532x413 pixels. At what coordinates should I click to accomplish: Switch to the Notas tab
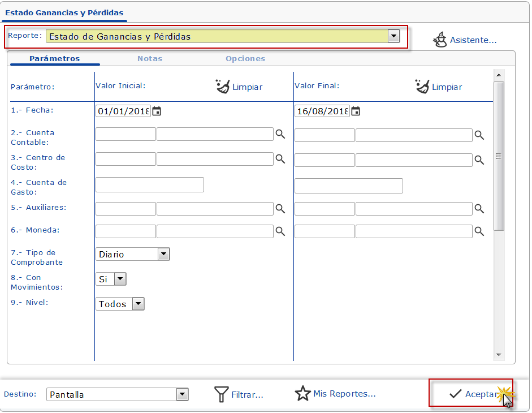pyautogui.click(x=149, y=58)
